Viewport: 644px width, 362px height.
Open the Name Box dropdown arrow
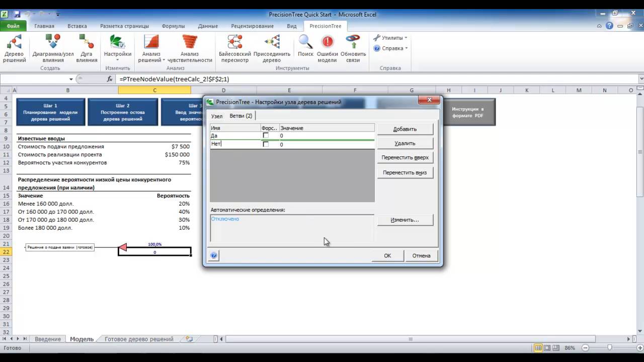coord(71,79)
